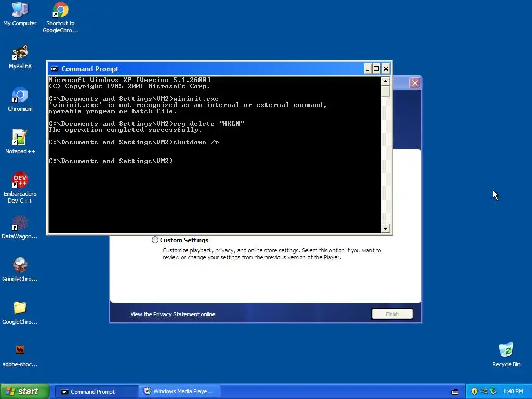Switch to Windows Media Player taskbar button

[180, 392]
